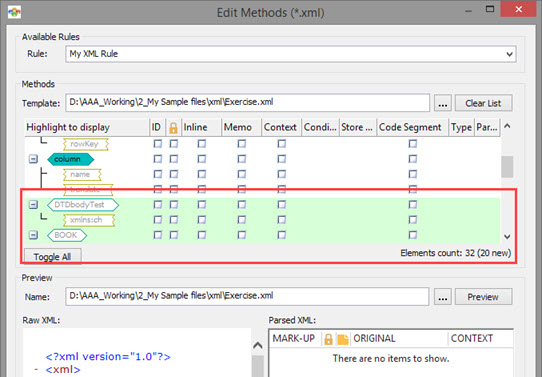Click the MARK-UP column header
This screenshot has height=377, width=542.
[295, 339]
